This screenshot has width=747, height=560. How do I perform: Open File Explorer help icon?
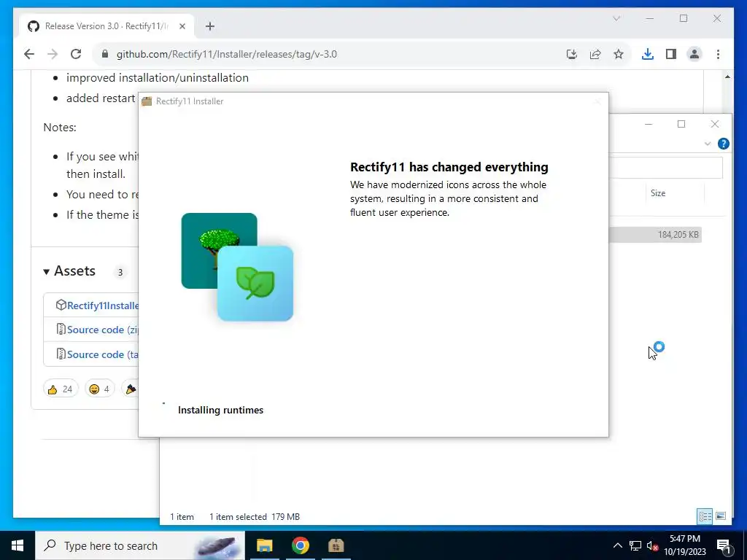pos(723,144)
